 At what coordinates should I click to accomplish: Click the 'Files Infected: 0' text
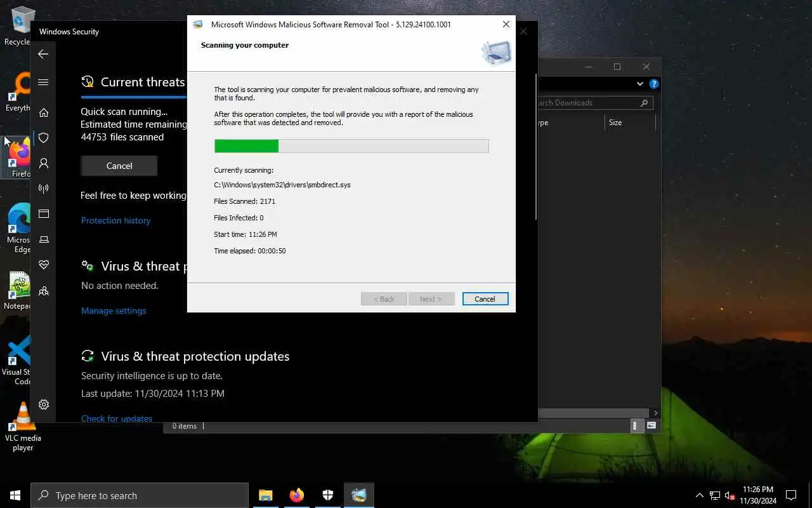click(x=239, y=218)
